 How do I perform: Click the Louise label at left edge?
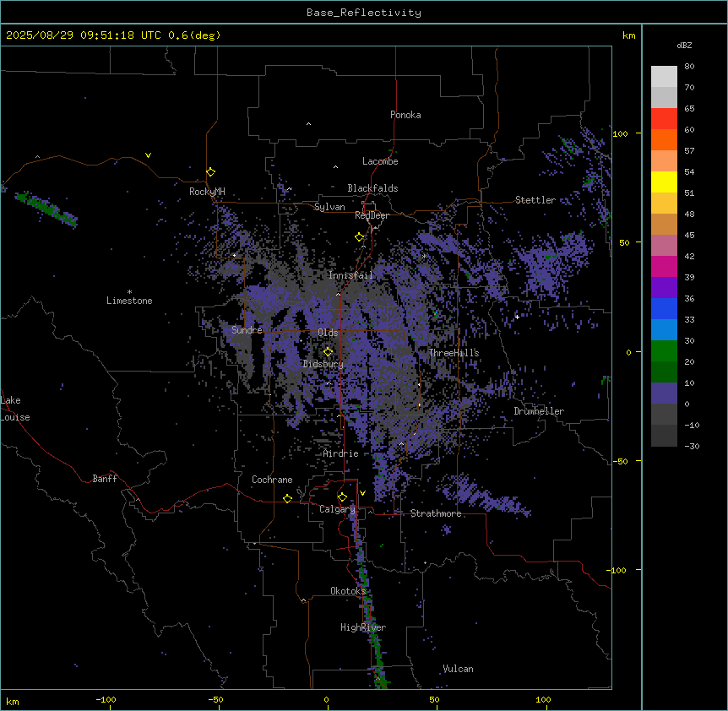coord(15,417)
